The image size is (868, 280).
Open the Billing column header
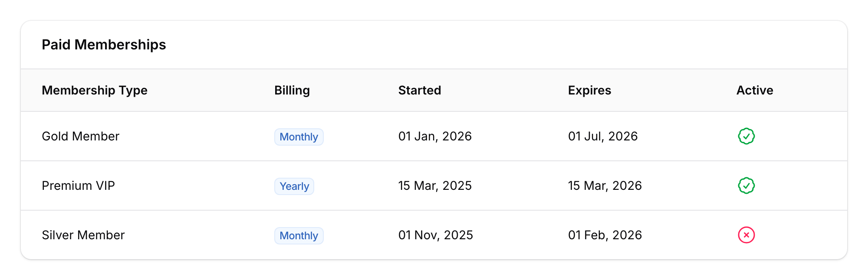pyautogui.click(x=292, y=90)
